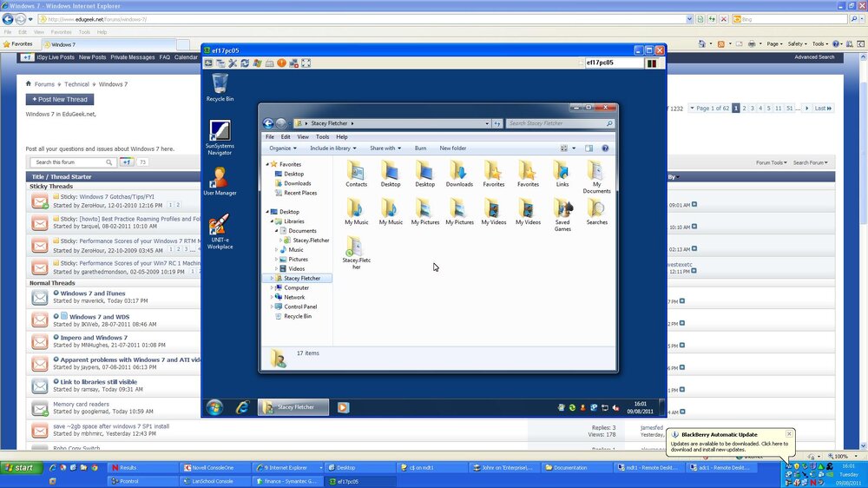This screenshot has height=488, width=868.
Task: Open Explorer help question mark icon
Action: (x=605, y=148)
